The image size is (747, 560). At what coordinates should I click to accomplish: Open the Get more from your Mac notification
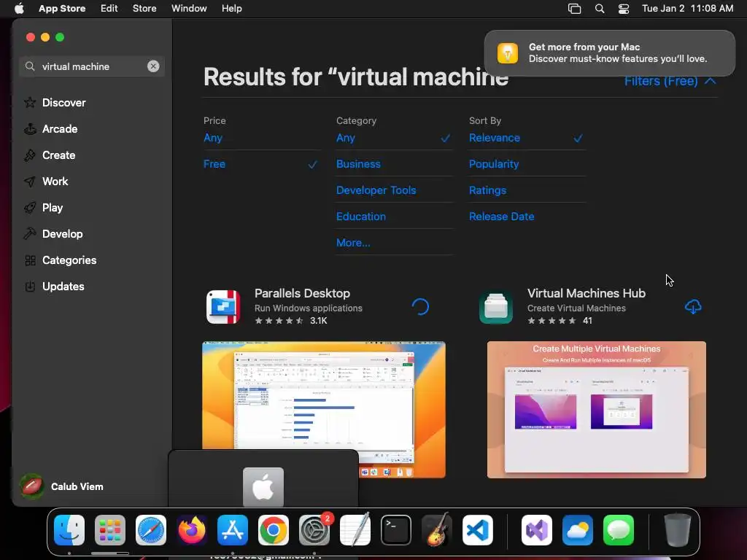[x=609, y=52]
